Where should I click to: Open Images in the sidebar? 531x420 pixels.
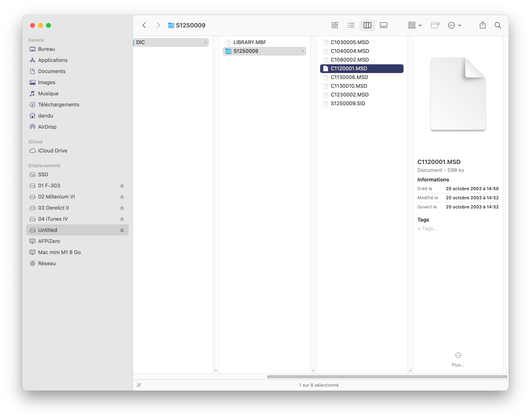coord(77,82)
